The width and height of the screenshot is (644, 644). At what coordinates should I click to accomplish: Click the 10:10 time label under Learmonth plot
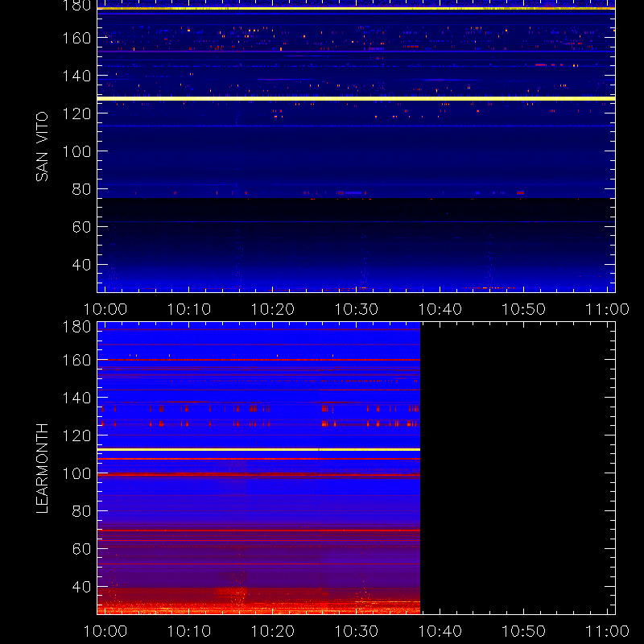click(x=189, y=631)
